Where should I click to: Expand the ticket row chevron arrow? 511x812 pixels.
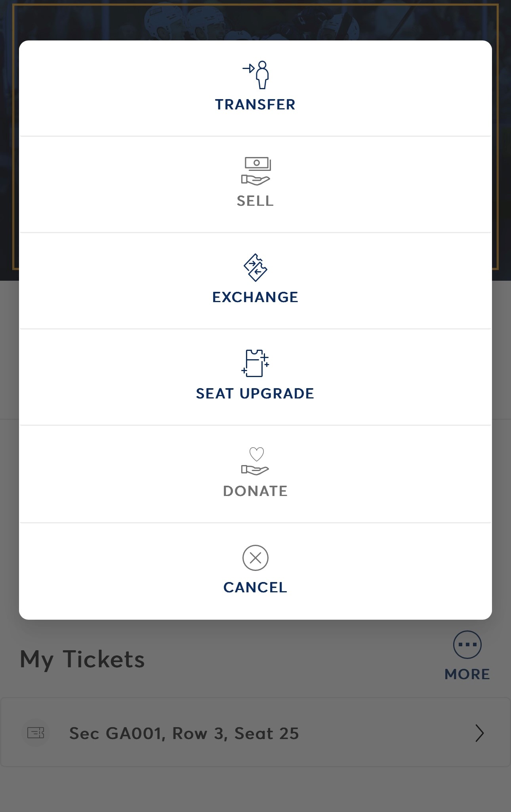coord(479,733)
